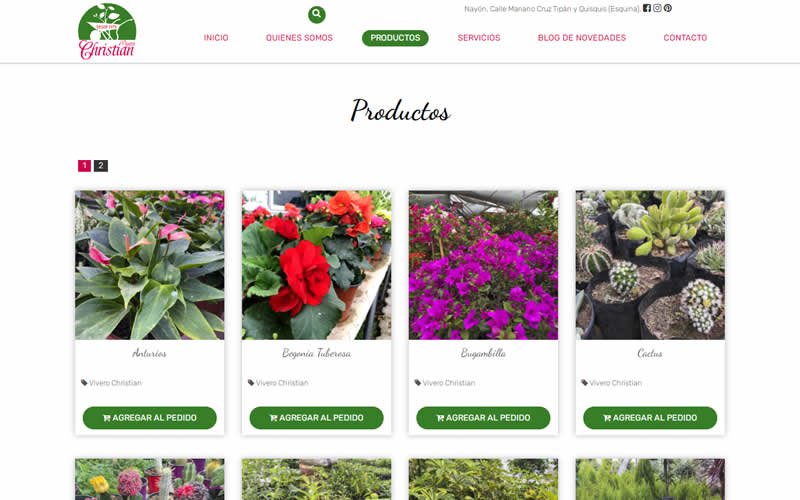
Task: Go to page 2 of products
Action: pyautogui.click(x=101, y=166)
